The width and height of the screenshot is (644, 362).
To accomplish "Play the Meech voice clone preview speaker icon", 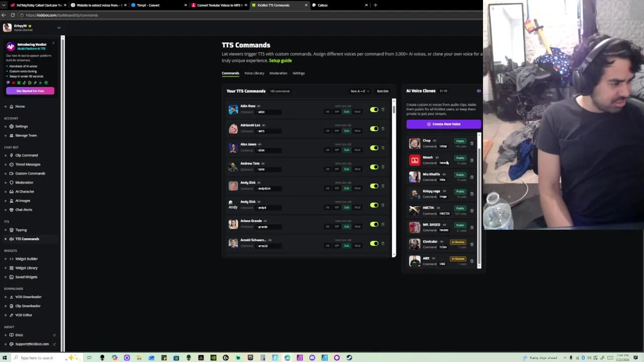I will click(x=437, y=157).
